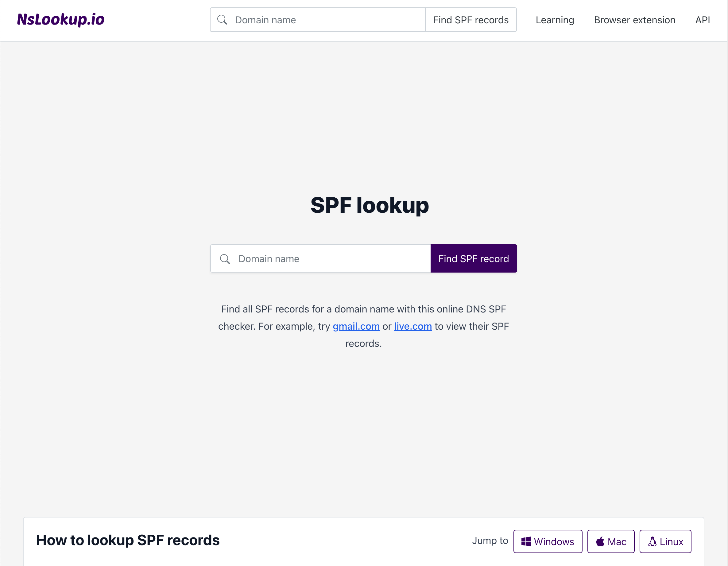Select the Mac jump button
Screen dimensions: 728x566
point(611,541)
